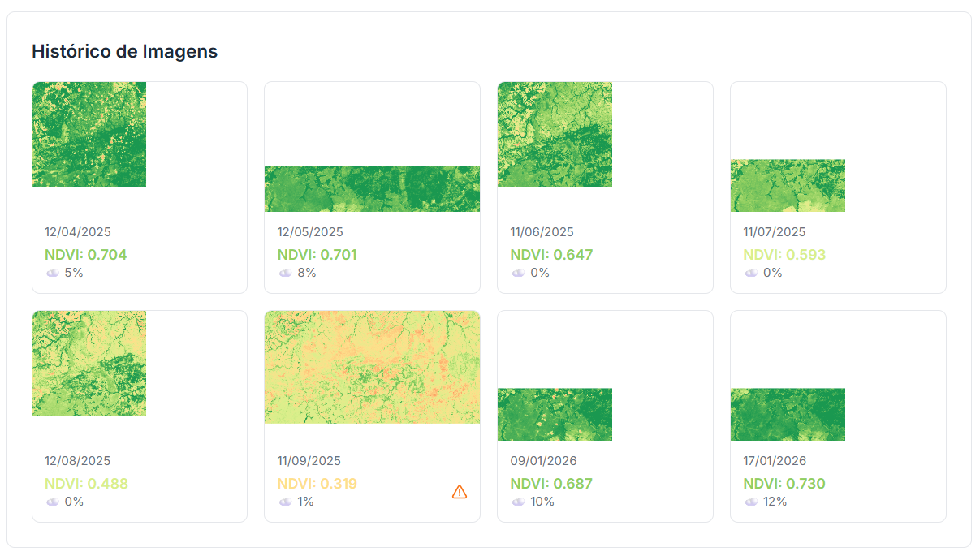Select the NDVI: 0.730 value on 17/01/2026
This screenshot has width=980, height=556.
(x=786, y=483)
